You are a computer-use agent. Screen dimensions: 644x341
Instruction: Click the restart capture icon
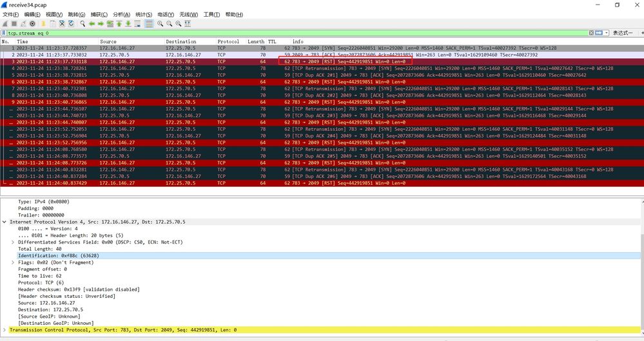click(x=23, y=24)
